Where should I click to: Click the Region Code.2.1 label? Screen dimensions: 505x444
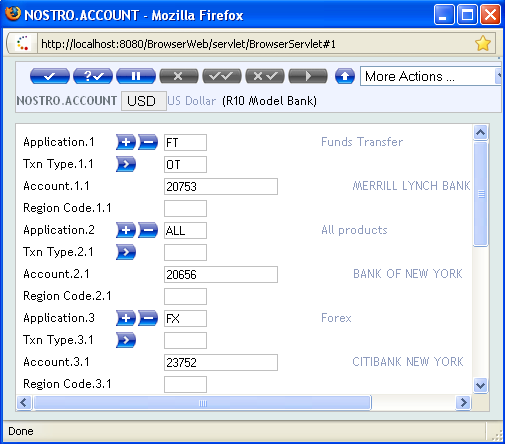67,296
